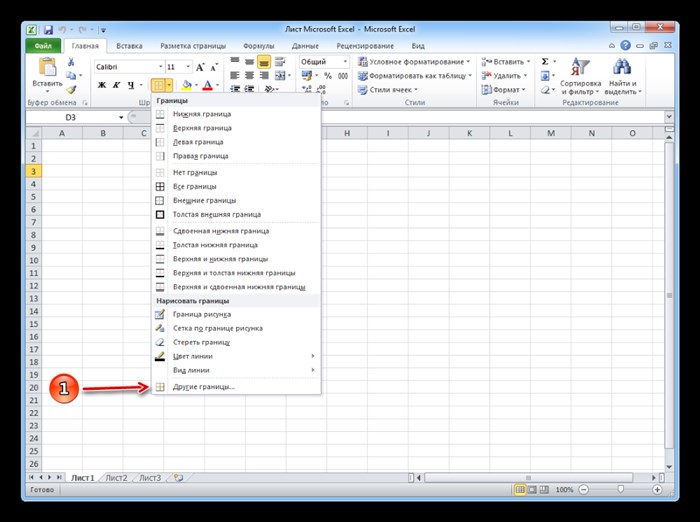Choose Граница рисунка draw border option
Image resolution: width=700 pixels, height=522 pixels.
[236, 314]
